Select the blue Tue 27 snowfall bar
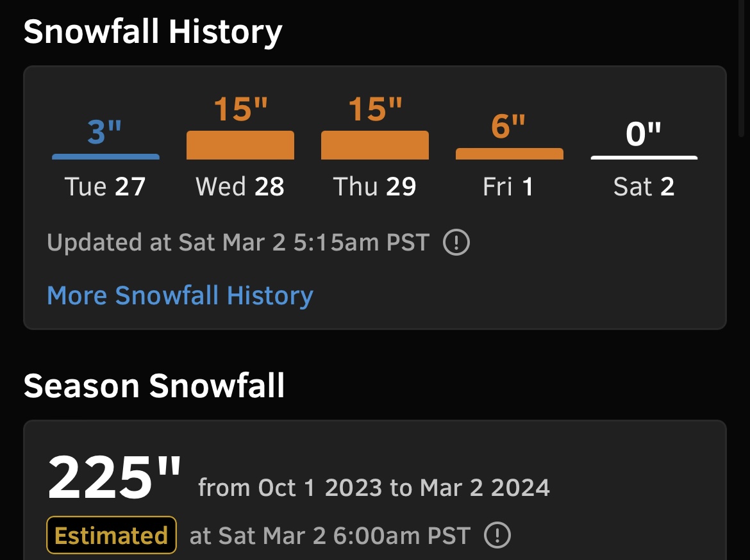The width and height of the screenshot is (750, 560). click(106, 156)
